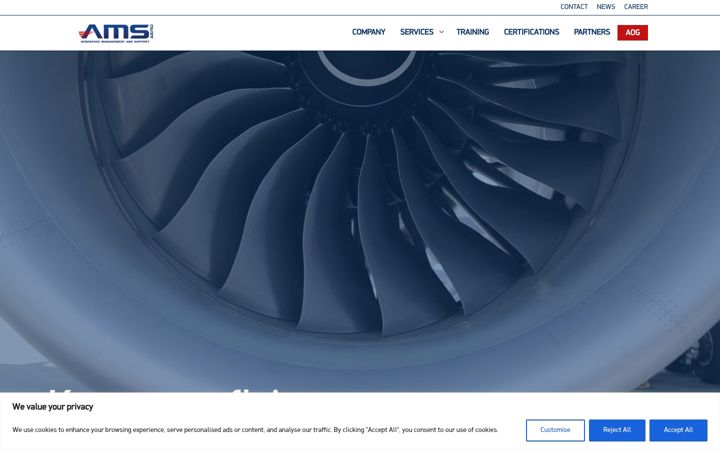Open the Services menu item
This screenshot has width=720, height=450.
click(416, 32)
